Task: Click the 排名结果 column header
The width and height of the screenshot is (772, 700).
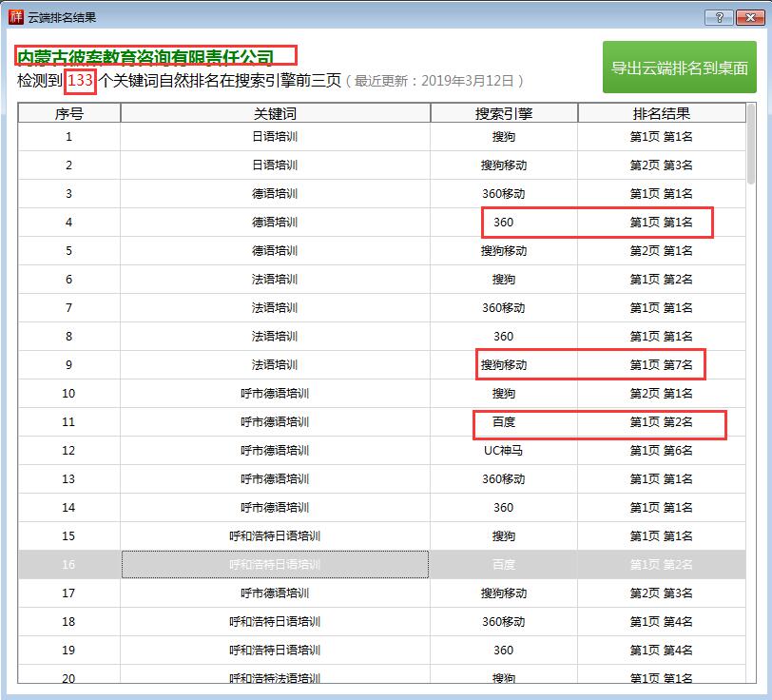Action: pos(665,112)
